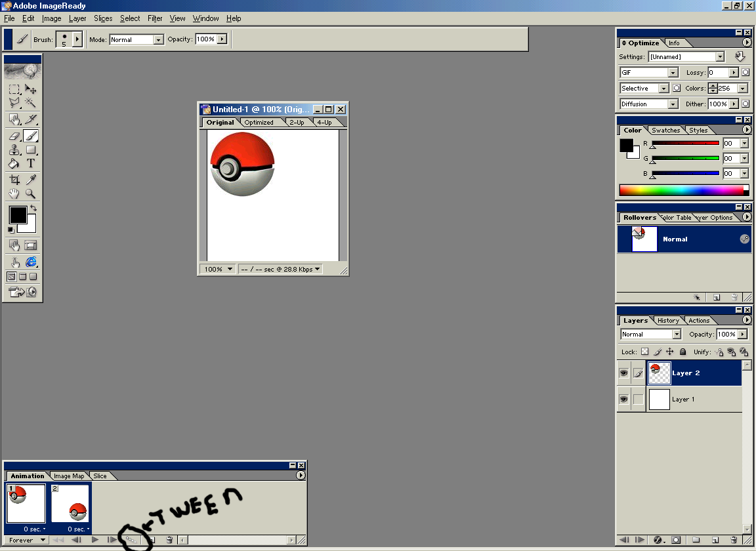Open the GIF file format dropdown
756x551 pixels.
pyautogui.click(x=673, y=72)
